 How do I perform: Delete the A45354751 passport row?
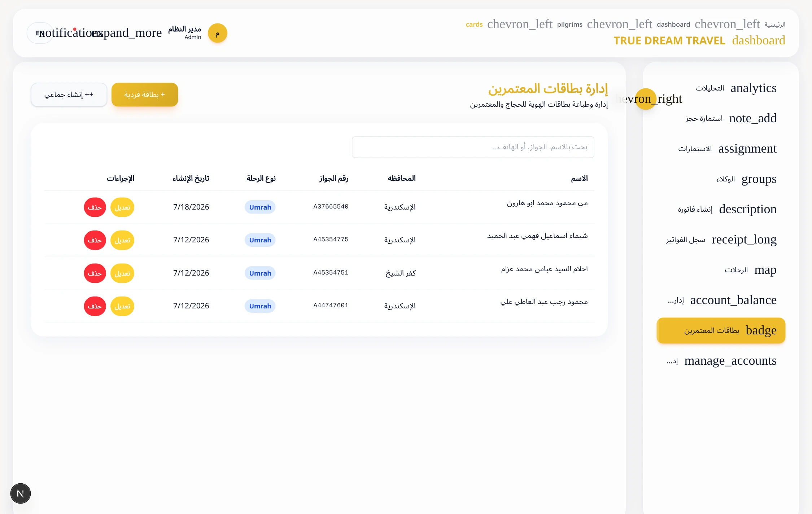click(x=95, y=273)
